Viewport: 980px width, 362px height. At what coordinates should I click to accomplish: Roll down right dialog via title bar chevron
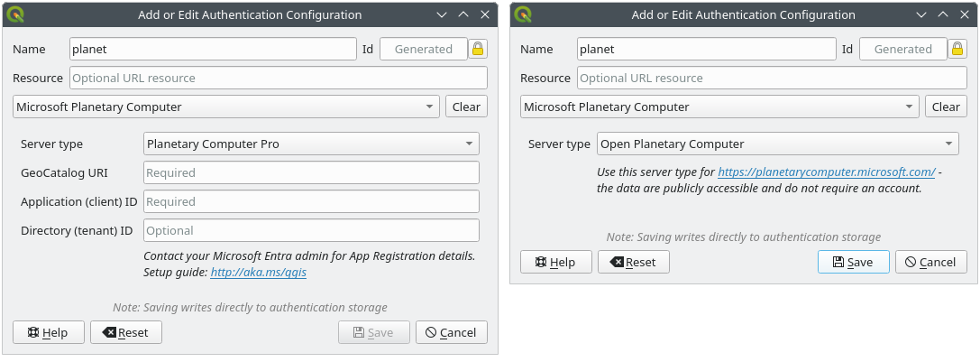[921, 14]
